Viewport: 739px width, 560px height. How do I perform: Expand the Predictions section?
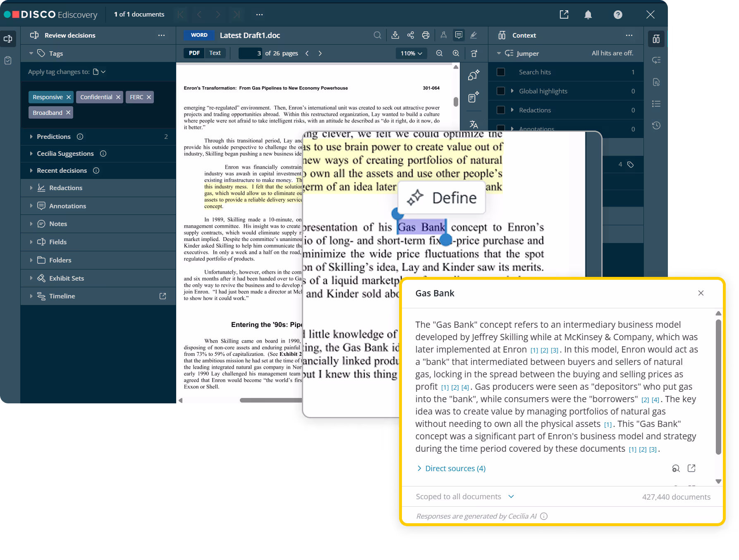(x=31, y=136)
